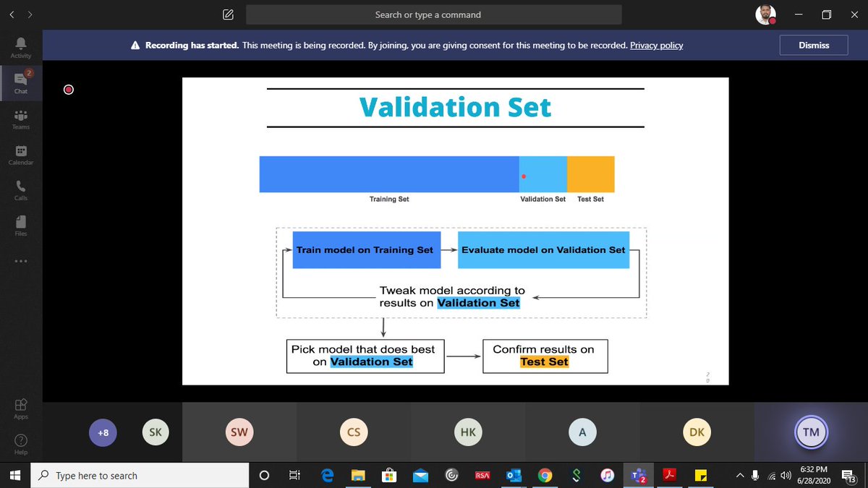Open Chat with two unread messages
The height and width of the screenshot is (488, 868).
(x=21, y=83)
